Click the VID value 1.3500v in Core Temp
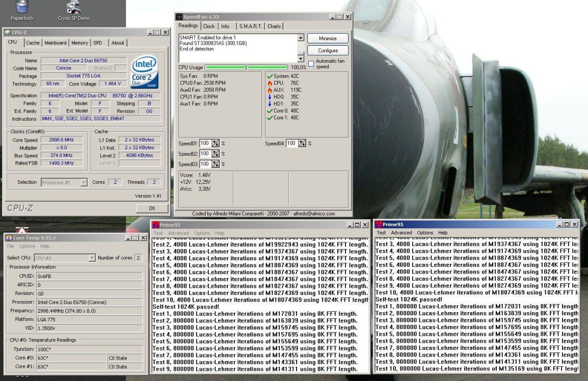The image size is (588, 381). (x=89, y=328)
